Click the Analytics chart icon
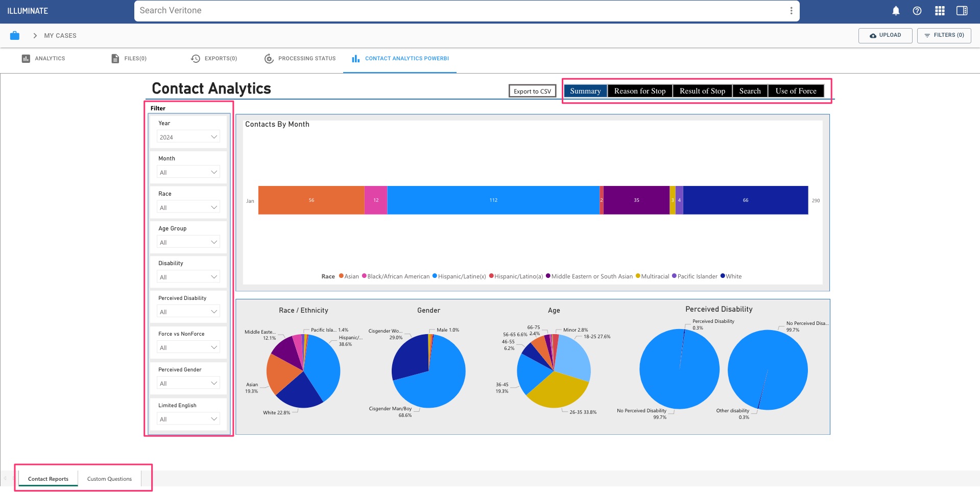This screenshot has height=492, width=980. tap(26, 59)
